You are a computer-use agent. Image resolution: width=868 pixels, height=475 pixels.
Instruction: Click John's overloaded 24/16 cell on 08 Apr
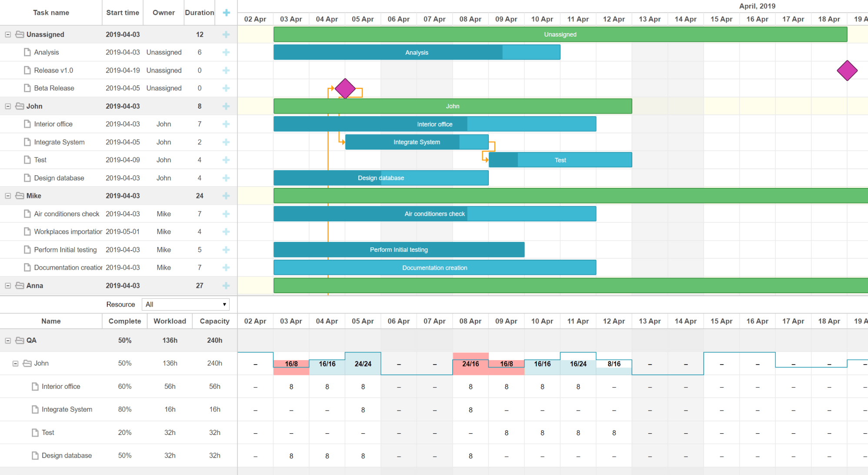471,364
